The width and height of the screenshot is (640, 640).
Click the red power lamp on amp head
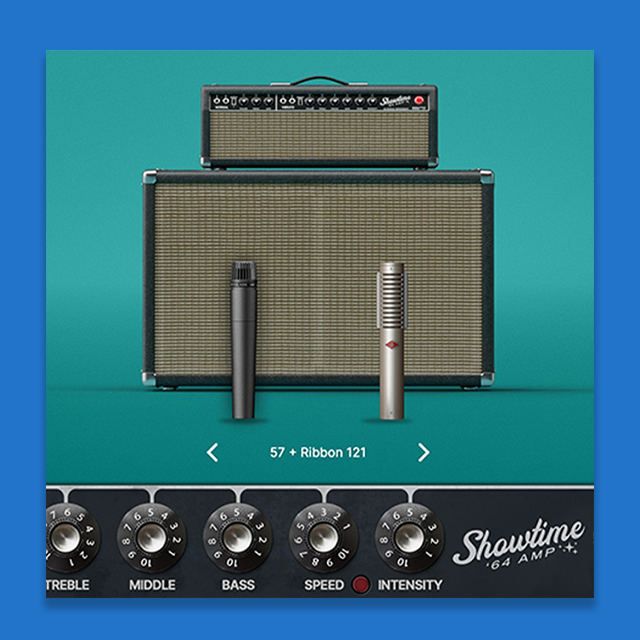[x=419, y=101]
